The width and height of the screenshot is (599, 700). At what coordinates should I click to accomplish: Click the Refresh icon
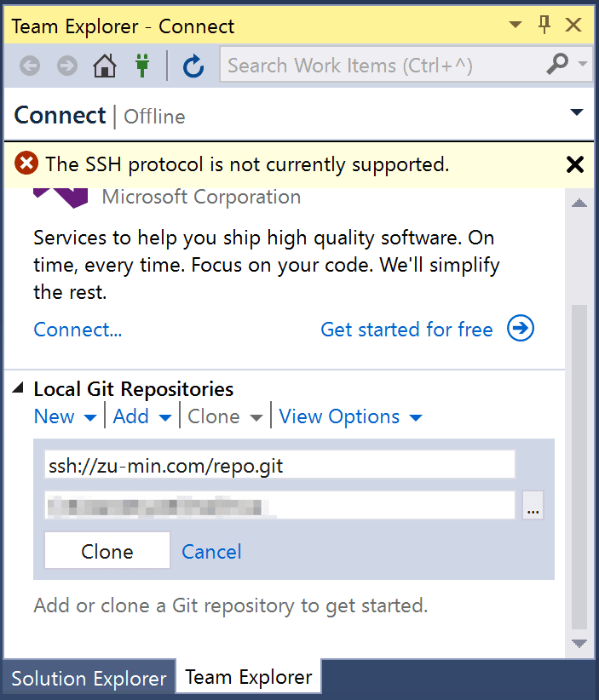point(193,66)
